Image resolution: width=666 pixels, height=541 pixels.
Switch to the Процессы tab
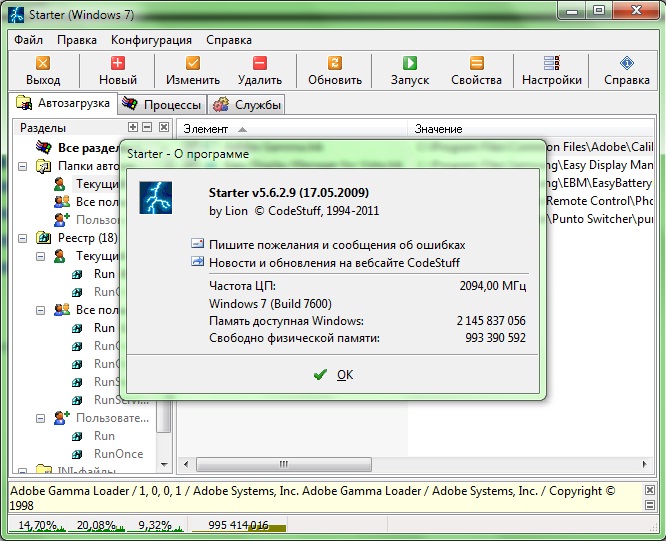tap(161, 104)
